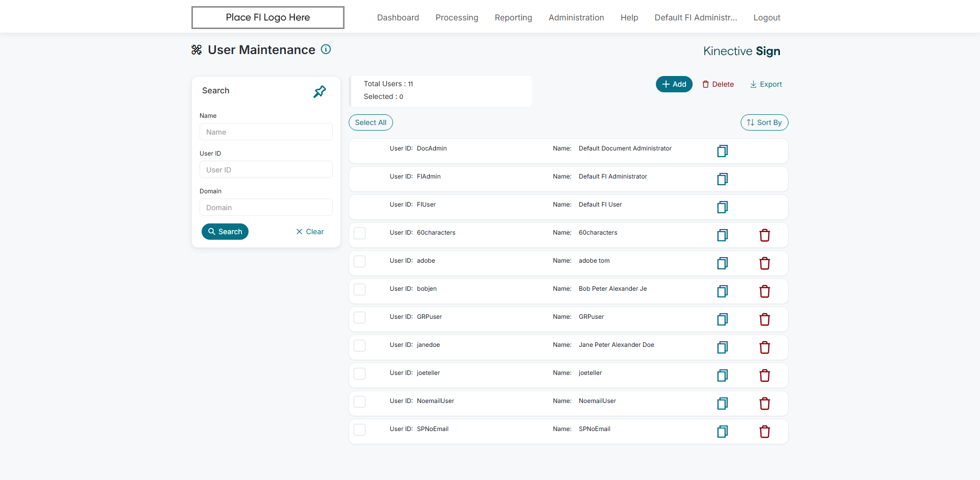Open the Default Document Administrator name
The width and height of the screenshot is (980, 480).
click(625, 148)
